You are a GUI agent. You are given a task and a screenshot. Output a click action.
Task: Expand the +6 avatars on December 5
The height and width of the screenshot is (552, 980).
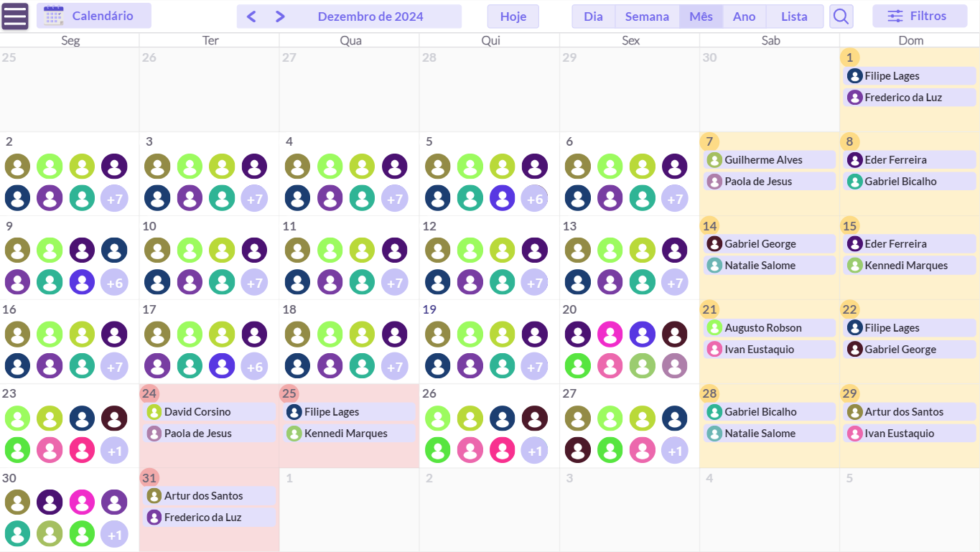coord(535,199)
